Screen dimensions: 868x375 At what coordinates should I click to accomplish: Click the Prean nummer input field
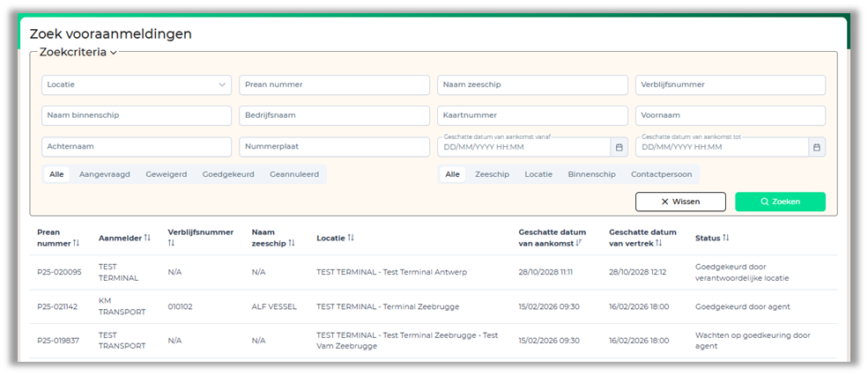click(x=334, y=85)
